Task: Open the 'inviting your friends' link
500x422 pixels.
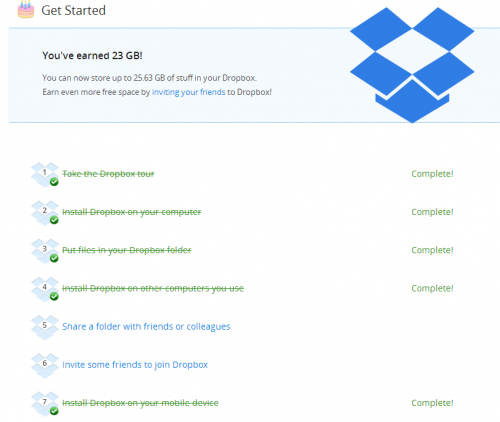Action: tap(188, 92)
